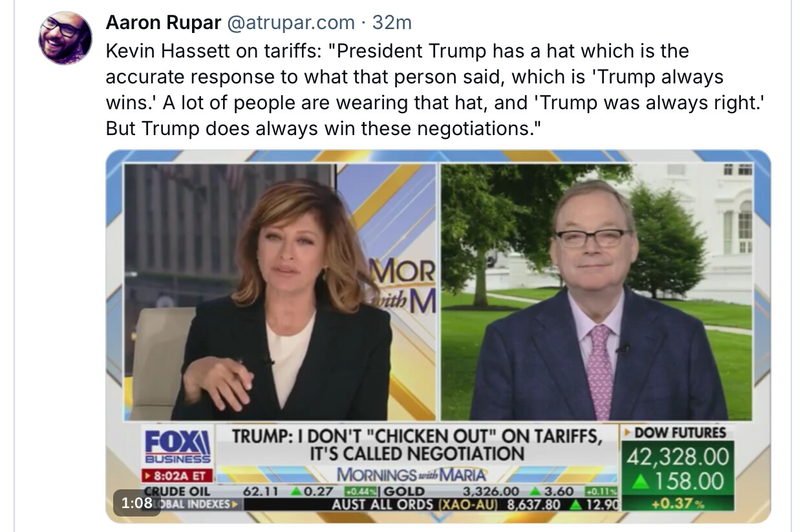Screen dimensions: 803x532
Task: Click the green 158.00 up-arrow indicator
Action: coord(678,482)
